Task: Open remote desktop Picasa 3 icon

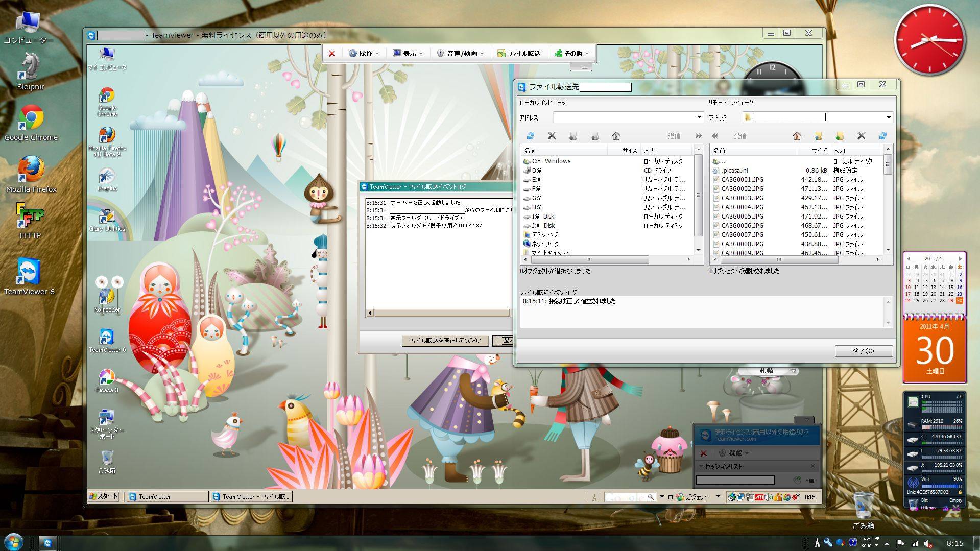Action: coord(106,380)
